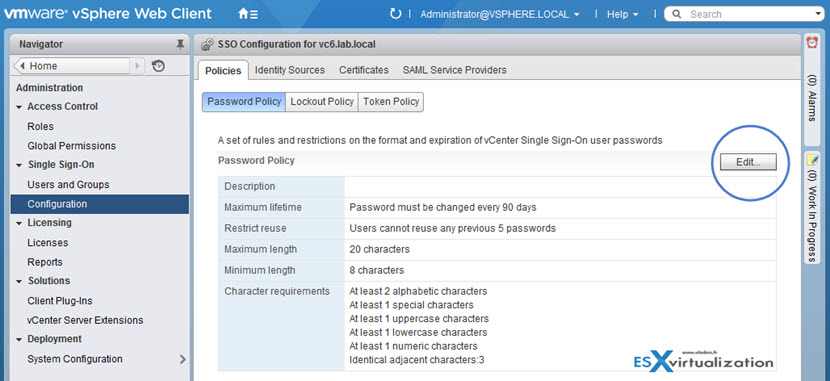Click 'At least 1 uppercase characters'
The height and width of the screenshot is (381, 830).
pos(419,319)
